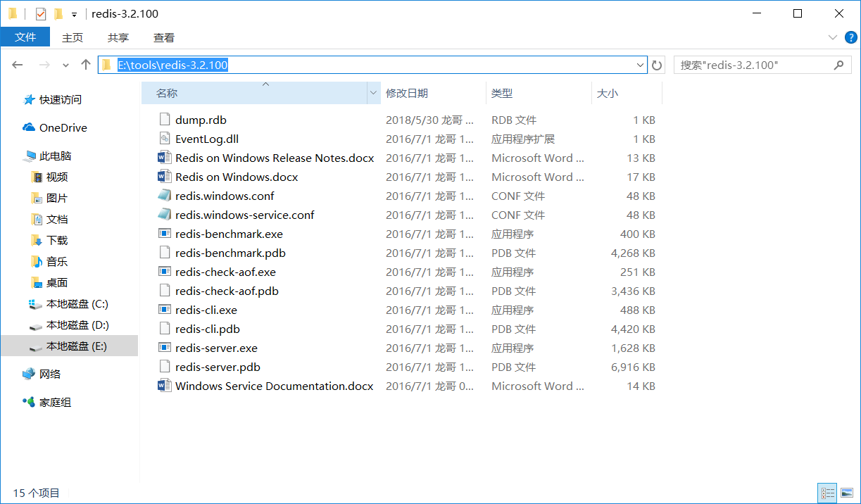The width and height of the screenshot is (861, 504).
Task: Select 快速访问 in the navigation pane
Action: 60,99
